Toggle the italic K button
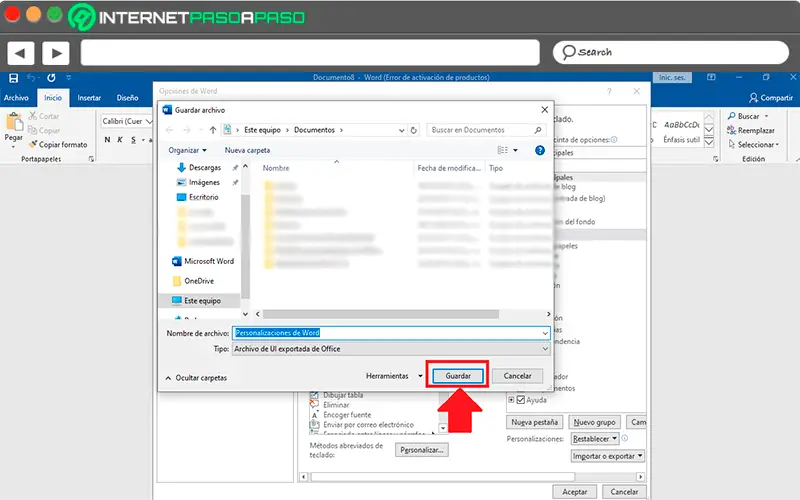This screenshot has width=800, height=500. (120, 140)
